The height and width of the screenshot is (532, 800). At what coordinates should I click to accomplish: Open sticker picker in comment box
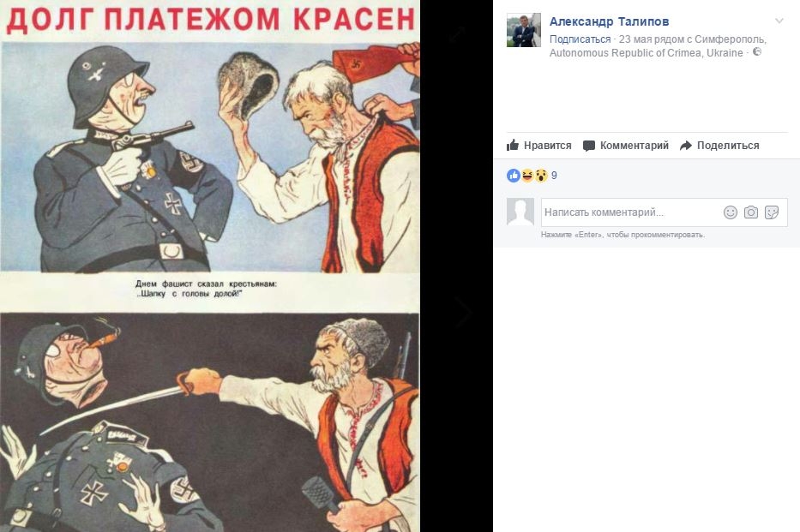pos(772,212)
